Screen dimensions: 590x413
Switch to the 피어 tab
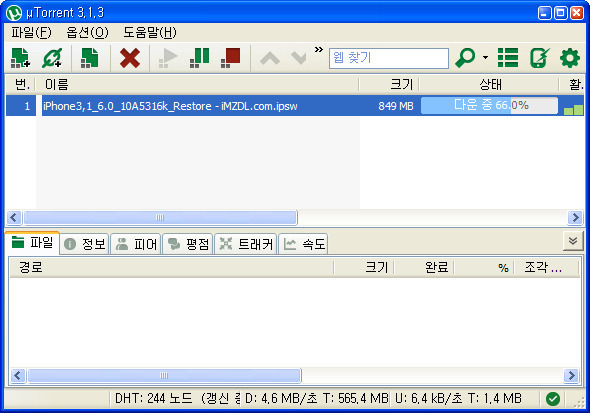pos(136,244)
